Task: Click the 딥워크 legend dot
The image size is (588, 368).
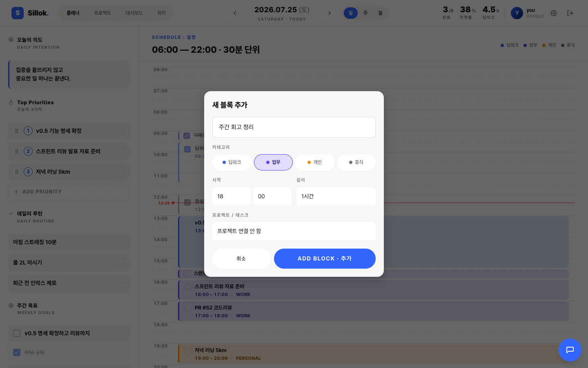Action: [x=502, y=45]
